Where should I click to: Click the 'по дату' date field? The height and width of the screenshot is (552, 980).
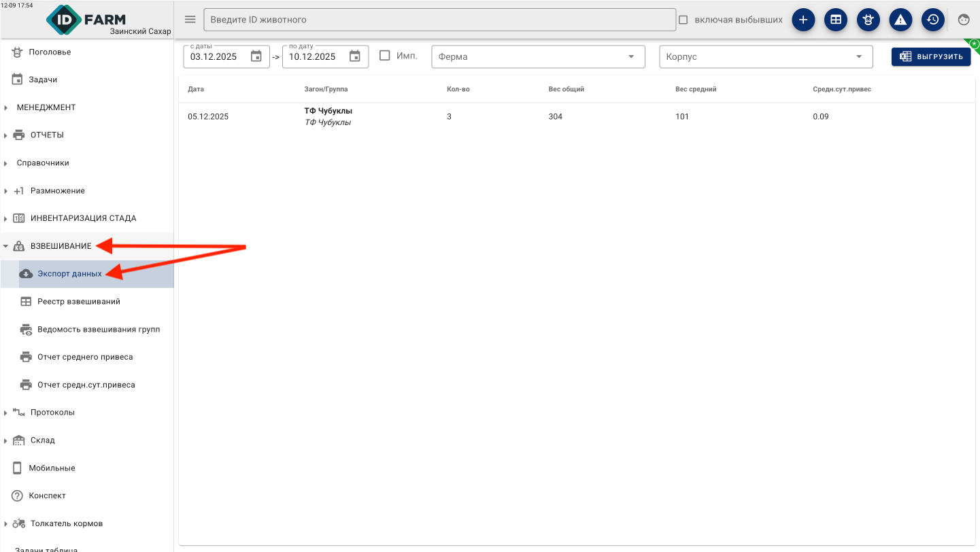[x=326, y=56]
